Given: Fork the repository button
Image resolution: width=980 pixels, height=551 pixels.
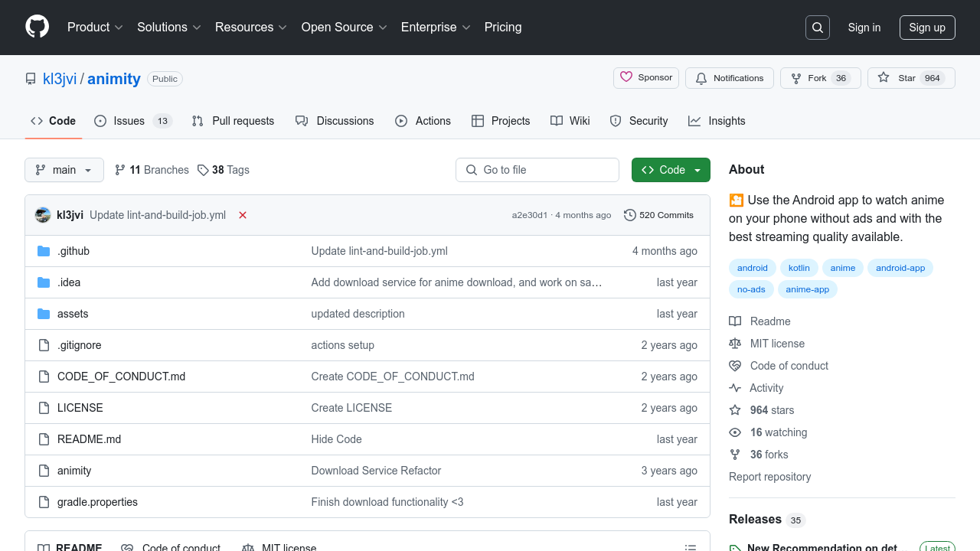Looking at the screenshot, I should click(821, 78).
